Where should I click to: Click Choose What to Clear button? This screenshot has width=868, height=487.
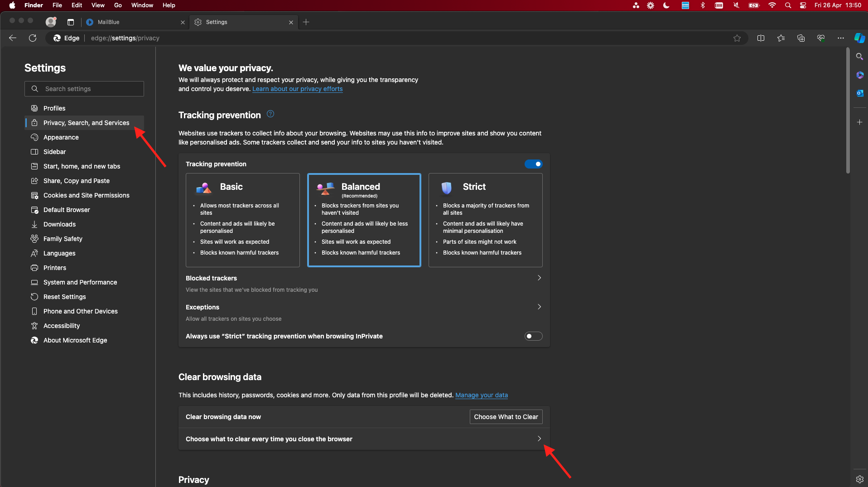click(x=506, y=417)
